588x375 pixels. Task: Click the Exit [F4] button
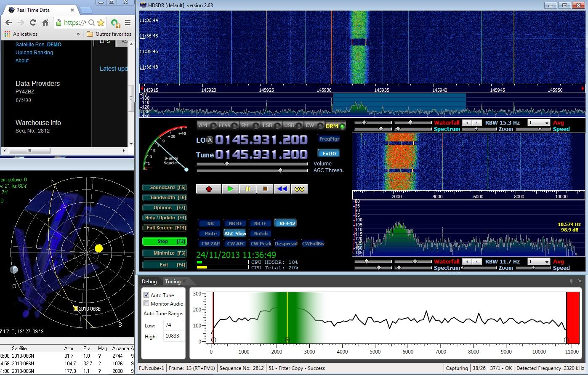(x=165, y=265)
